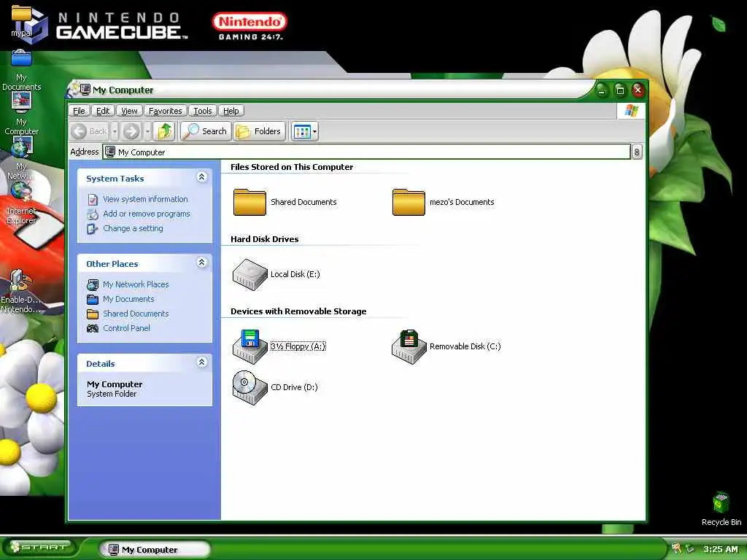Viewport: 747px width, 560px height.
Task: Open the Forward history dropdown arrow
Action: (147, 131)
